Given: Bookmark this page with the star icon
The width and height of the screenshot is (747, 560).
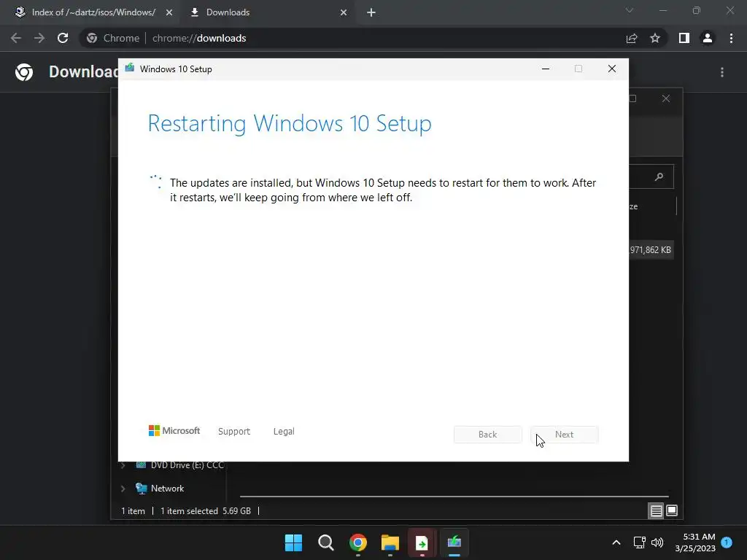Looking at the screenshot, I should [655, 38].
